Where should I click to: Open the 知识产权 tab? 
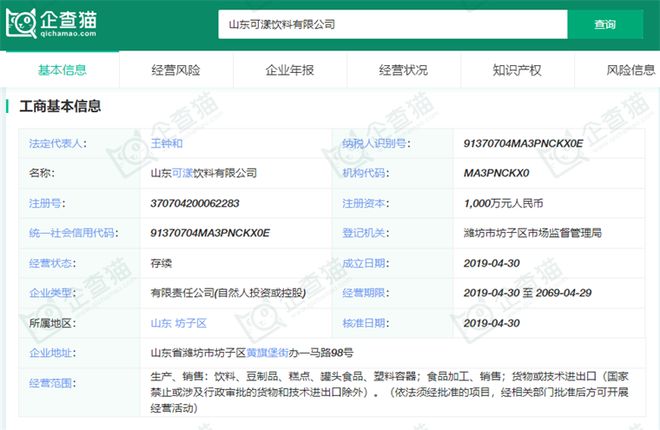pyautogui.click(x=517, y=70)
